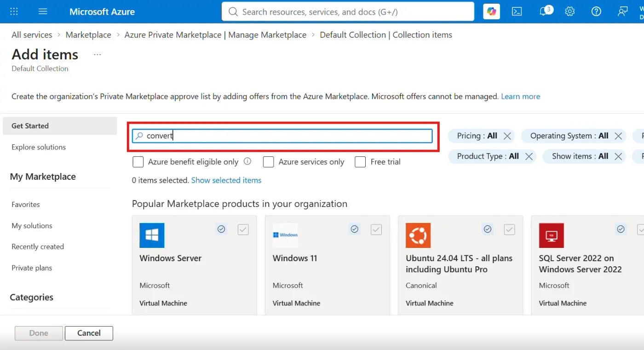644x350 pixels.
Task: Tick Azure services only checkbox
Action: tap(269, 162)
